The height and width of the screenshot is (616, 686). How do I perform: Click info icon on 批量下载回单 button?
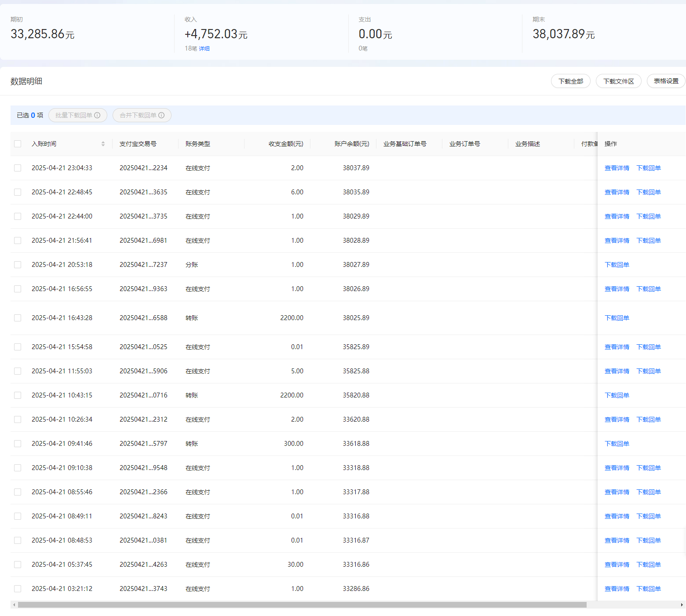pos(97,115)
